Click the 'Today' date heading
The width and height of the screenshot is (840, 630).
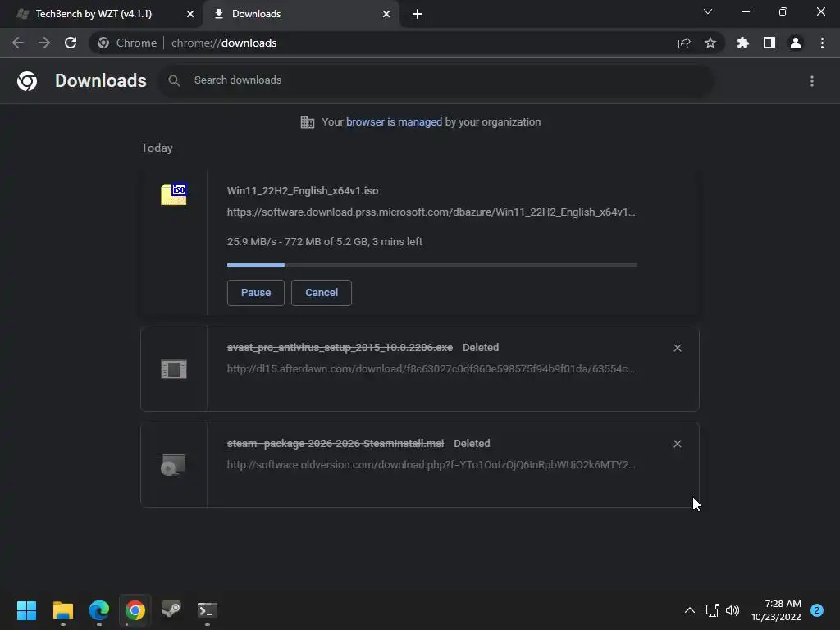(157, 148)
